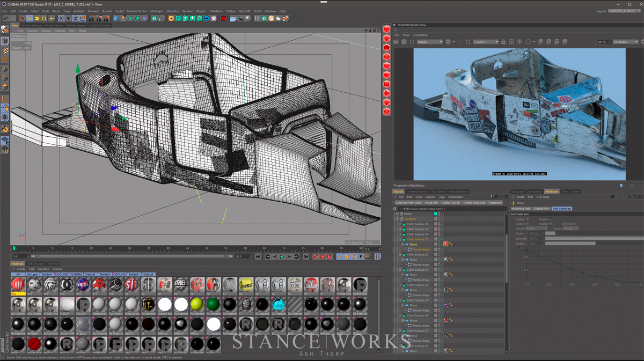Add a light bulb object
This screenshot has height=361, width=644.
[x=247, y=18]
